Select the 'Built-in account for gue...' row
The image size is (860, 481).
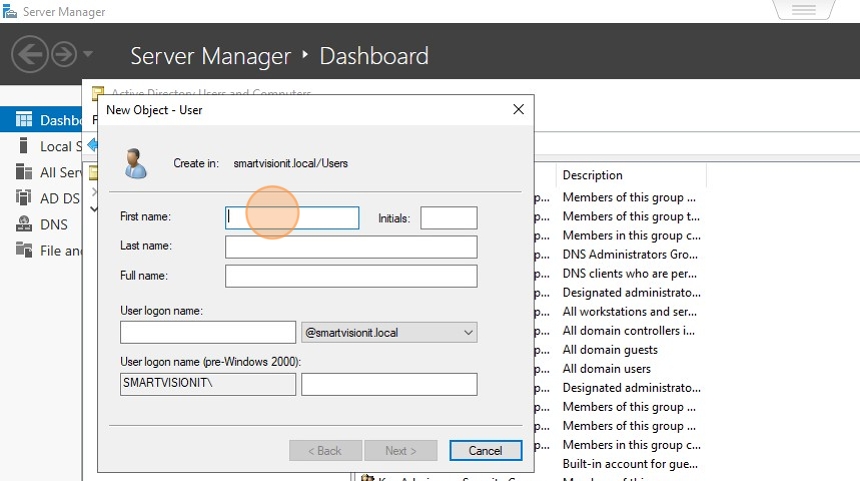tap(630, 464)
